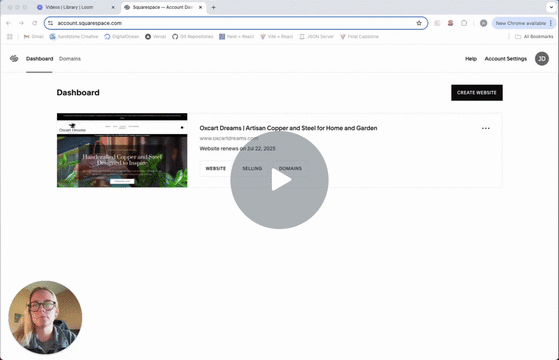Click the webcam bubble of presenter
The height and width of the screenshot is (360, 559).
(45, 317)
